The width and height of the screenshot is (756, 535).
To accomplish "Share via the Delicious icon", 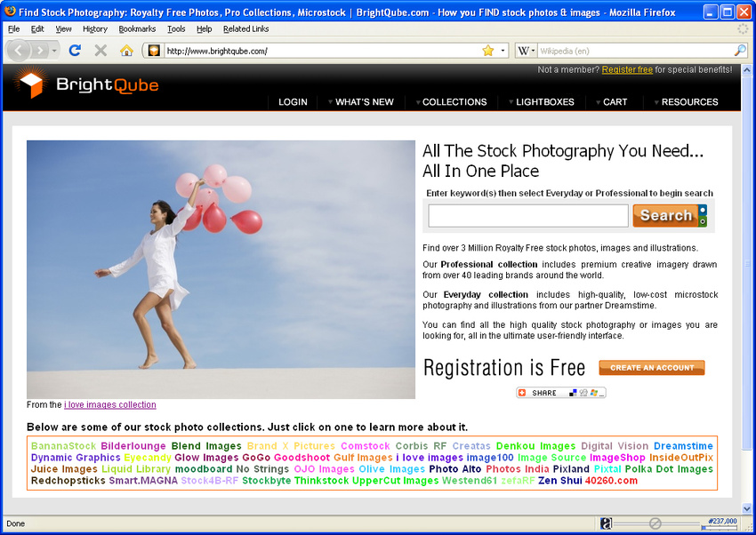I will [x=573, y=393].
